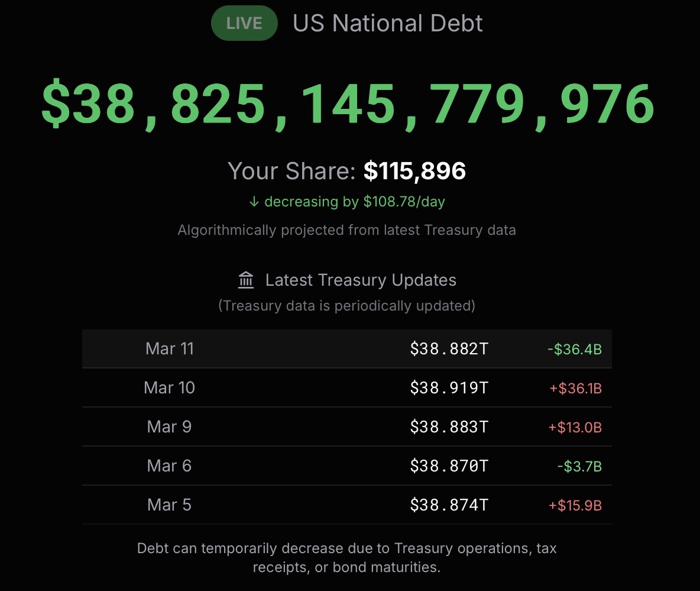Click the -$3.7B change value
The height and width of the screenshot is (591, 700).
tap(579, 467)
